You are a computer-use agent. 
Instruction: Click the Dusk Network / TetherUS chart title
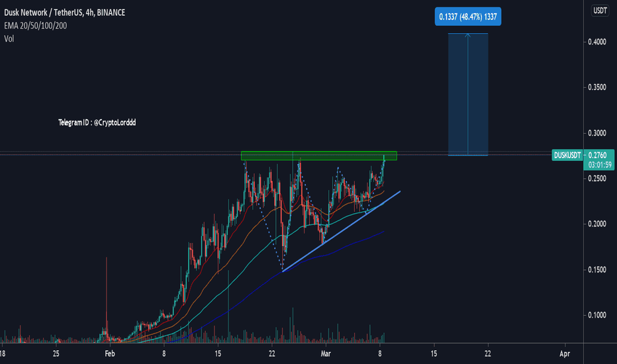(x=64, y=13)
